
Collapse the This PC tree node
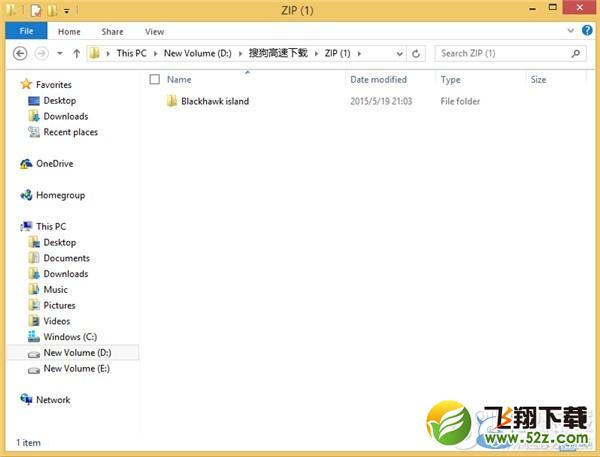[12, 227]
